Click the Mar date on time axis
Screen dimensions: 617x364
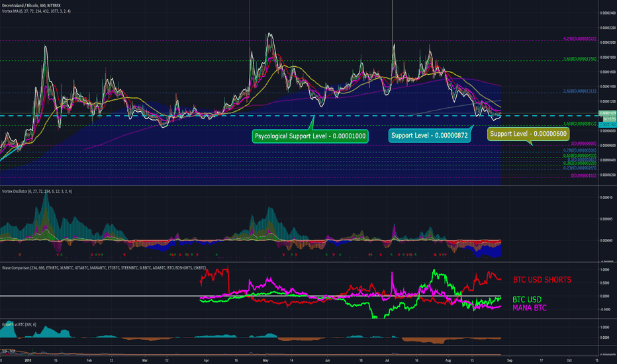(145, 360)
